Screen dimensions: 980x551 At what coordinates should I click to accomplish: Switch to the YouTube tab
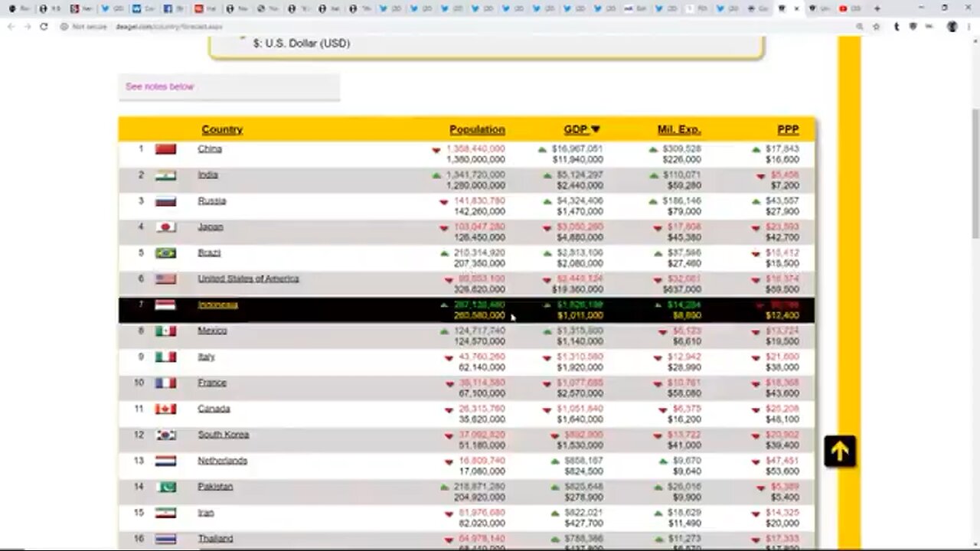pyautogui.click(x=849, y=8)
